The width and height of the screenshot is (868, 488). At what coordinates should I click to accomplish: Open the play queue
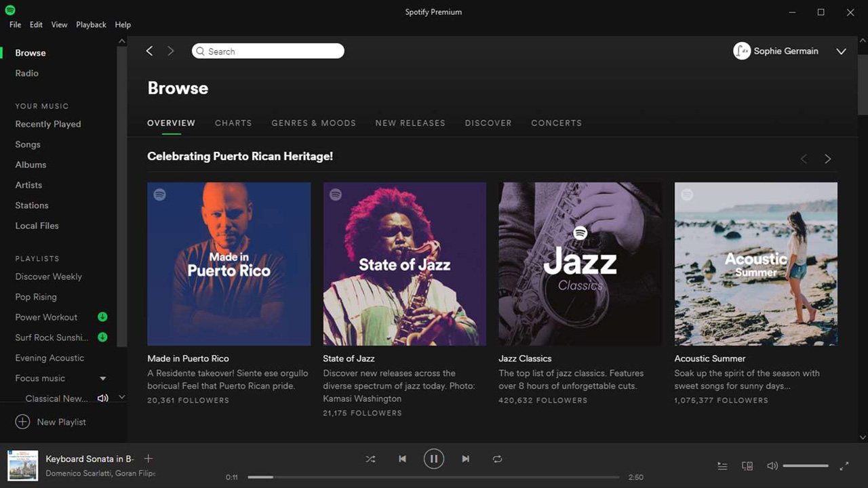pyautogui.click(x=722, y=466)
